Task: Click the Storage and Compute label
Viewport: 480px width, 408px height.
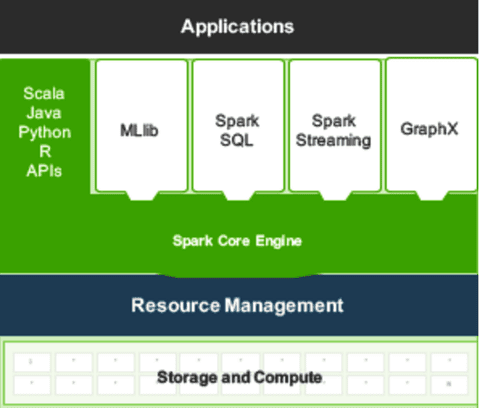Action: (x=239, y=378)
